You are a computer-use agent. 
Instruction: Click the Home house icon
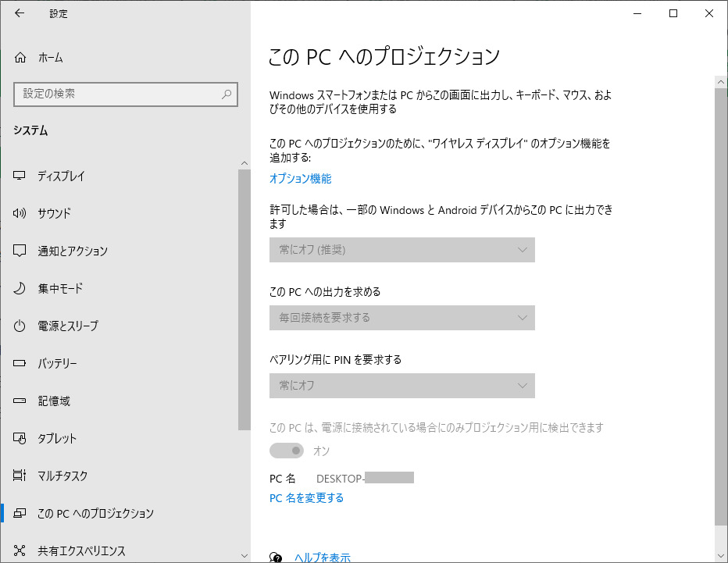tap(20, 58)
